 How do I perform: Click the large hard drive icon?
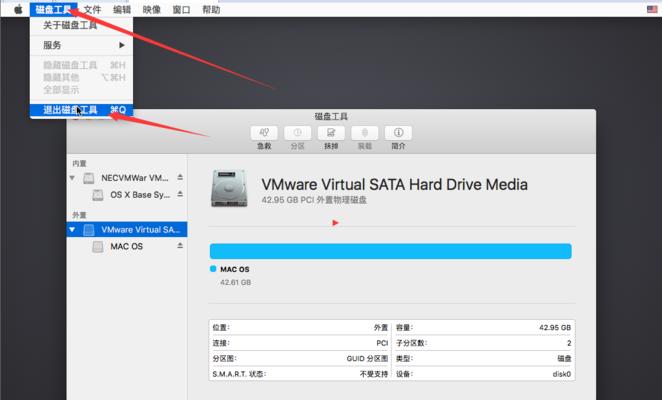point(229,188)
